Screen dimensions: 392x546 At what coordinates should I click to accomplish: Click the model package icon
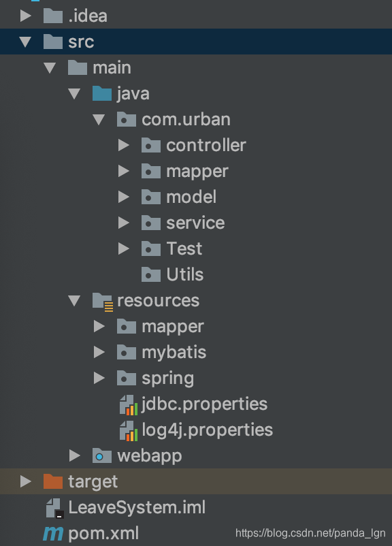(151, 197)
